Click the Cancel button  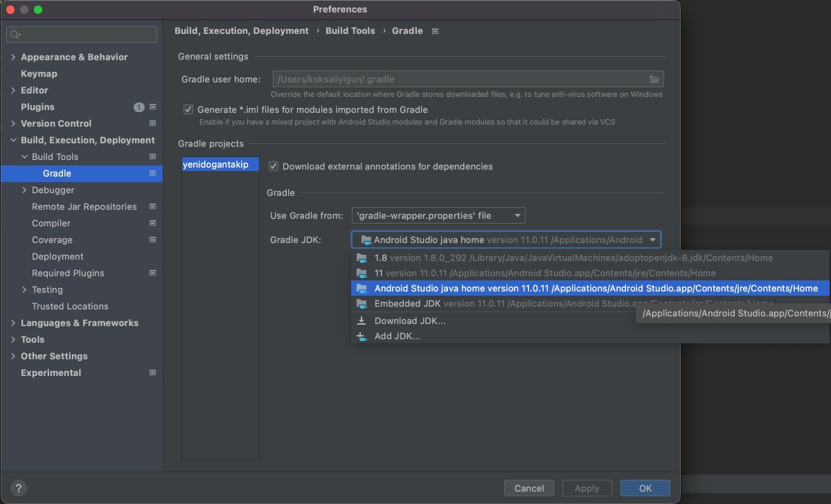coord(529,488)
